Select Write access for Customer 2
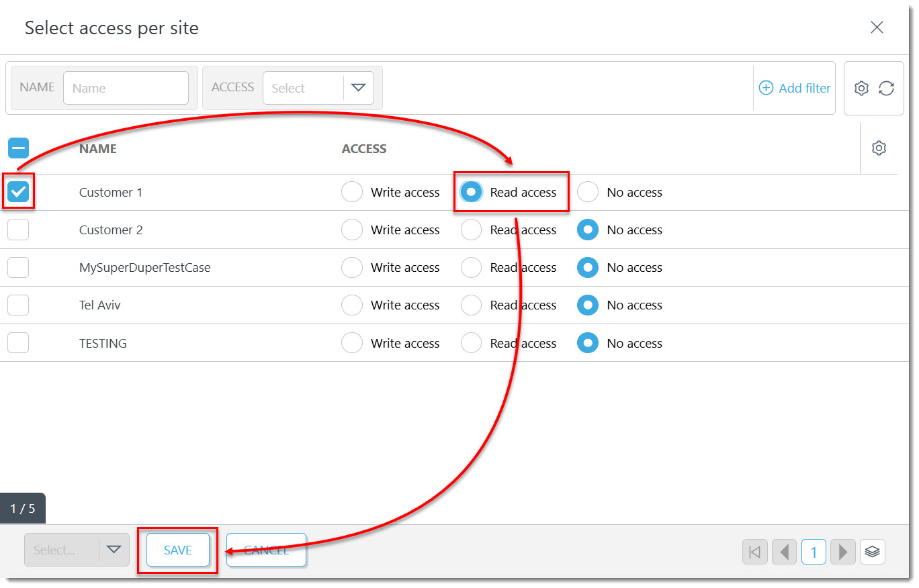 (x=352, y=230)
